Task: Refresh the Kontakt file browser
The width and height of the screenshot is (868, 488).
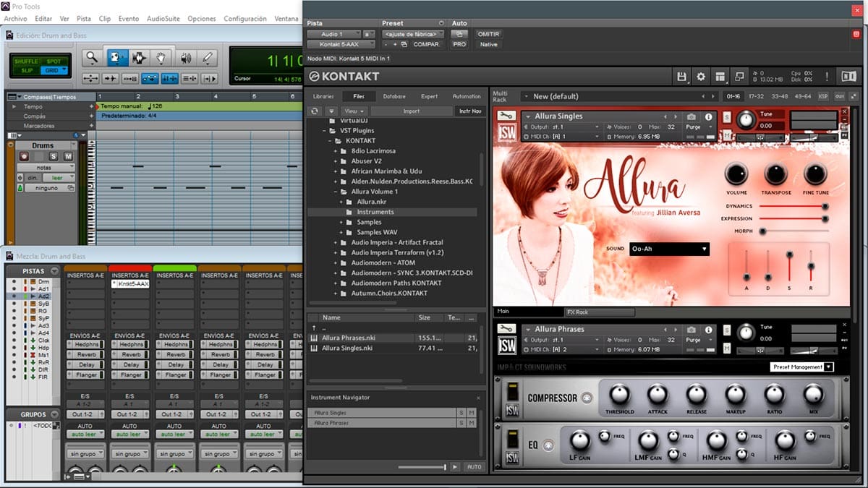Action: (x=314, y=111)
